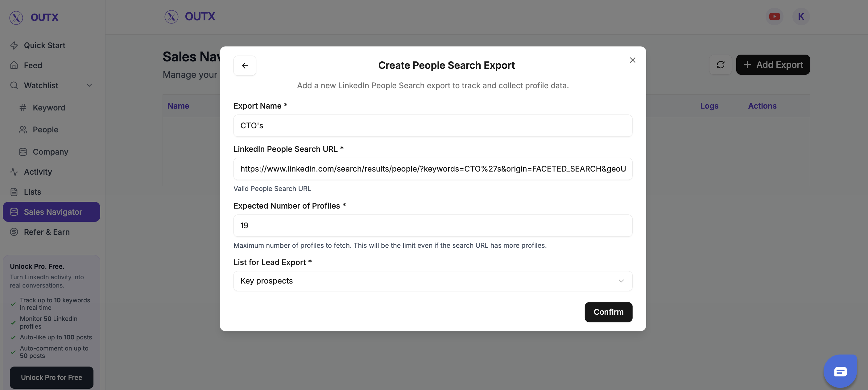Open the List for Lead Export dropdown
This screenshot has height=390, width=868.
click(433, 281)
